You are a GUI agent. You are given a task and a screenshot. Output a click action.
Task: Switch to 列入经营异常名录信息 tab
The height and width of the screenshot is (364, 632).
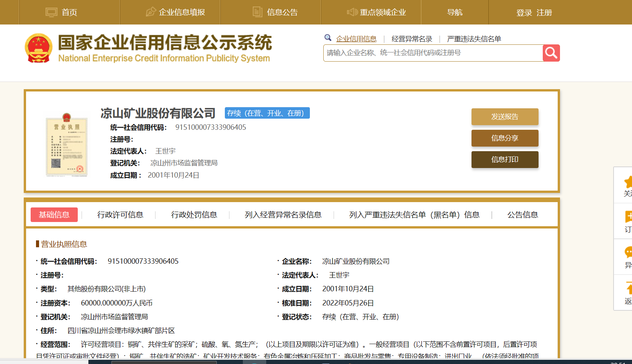coord(283,215)
